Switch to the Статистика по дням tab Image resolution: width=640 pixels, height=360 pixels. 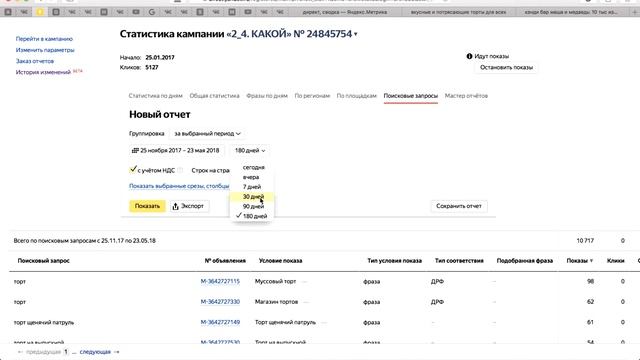coord(156,96)
